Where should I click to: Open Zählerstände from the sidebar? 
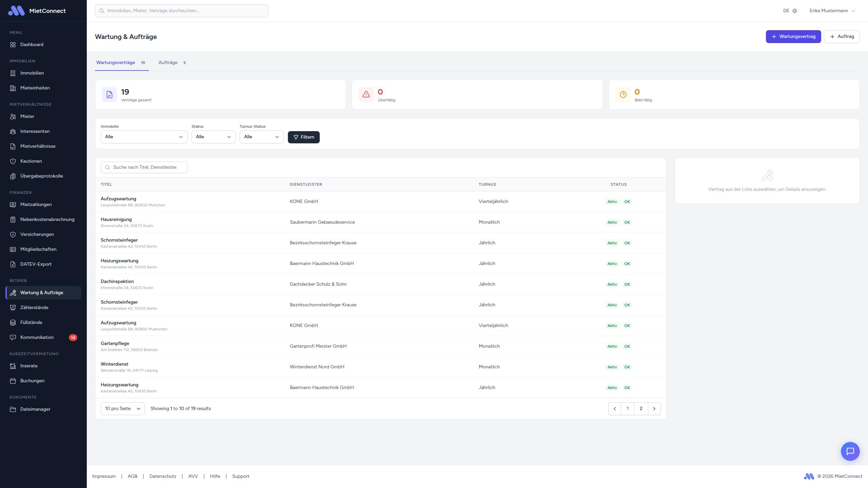(34, 307)
